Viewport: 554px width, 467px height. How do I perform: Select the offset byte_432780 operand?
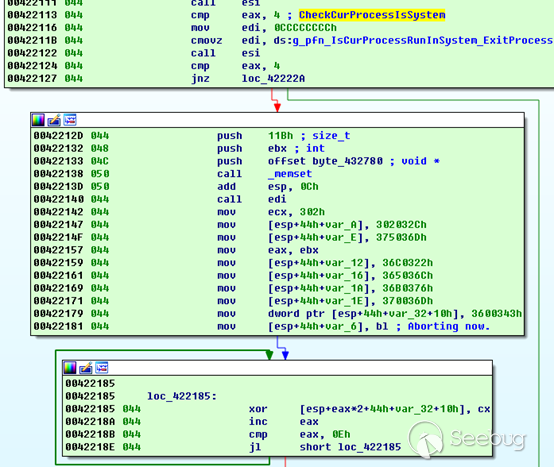click(325, 161)
